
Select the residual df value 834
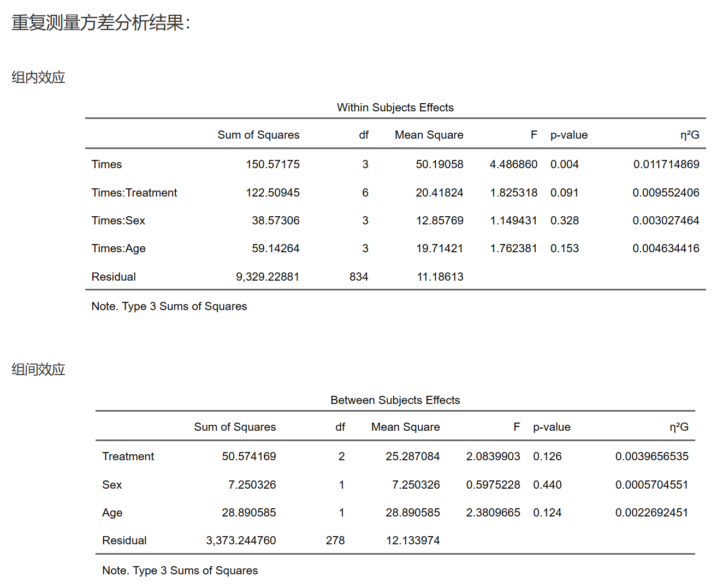[x=359, y=277]
